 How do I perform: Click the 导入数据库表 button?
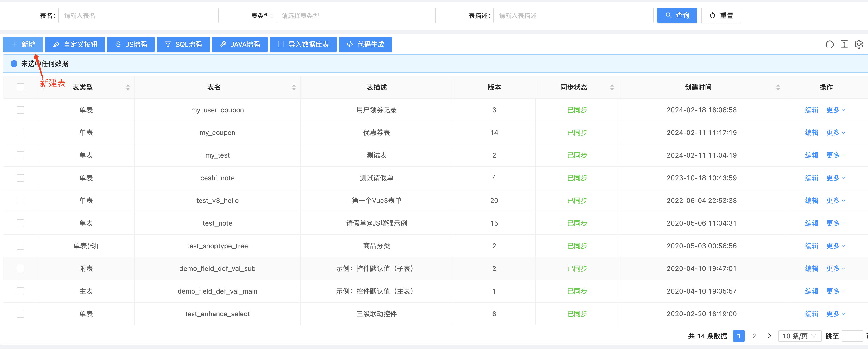click(x=303, y=44)
